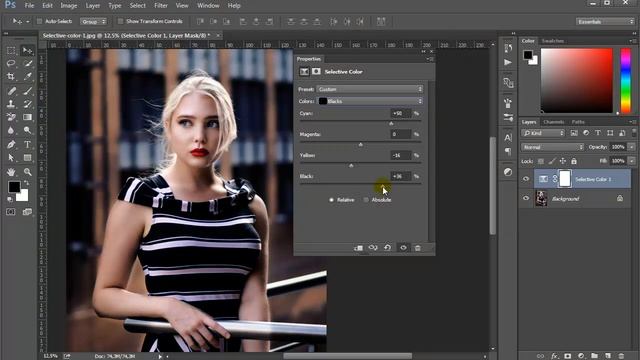Hide the Selective Color 1 layer
Screen dimensions: 640x360
[x=526, y=179]
